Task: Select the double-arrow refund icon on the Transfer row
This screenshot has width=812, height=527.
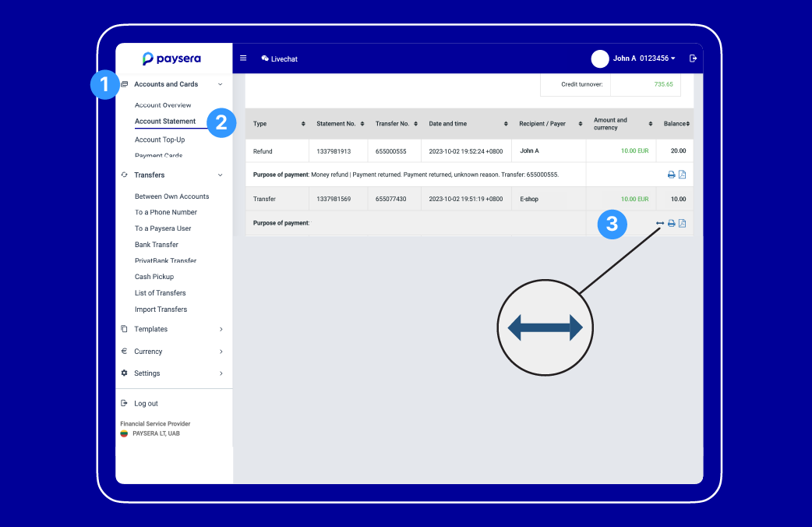Action: [x=660, y=223]
